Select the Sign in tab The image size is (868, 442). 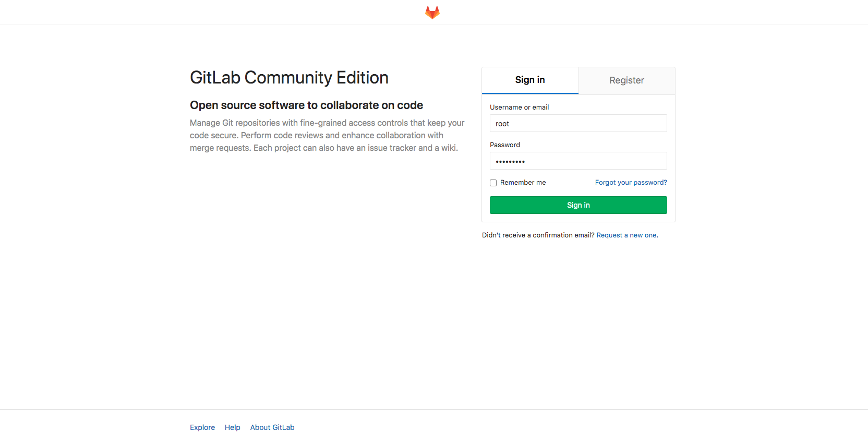530,80
